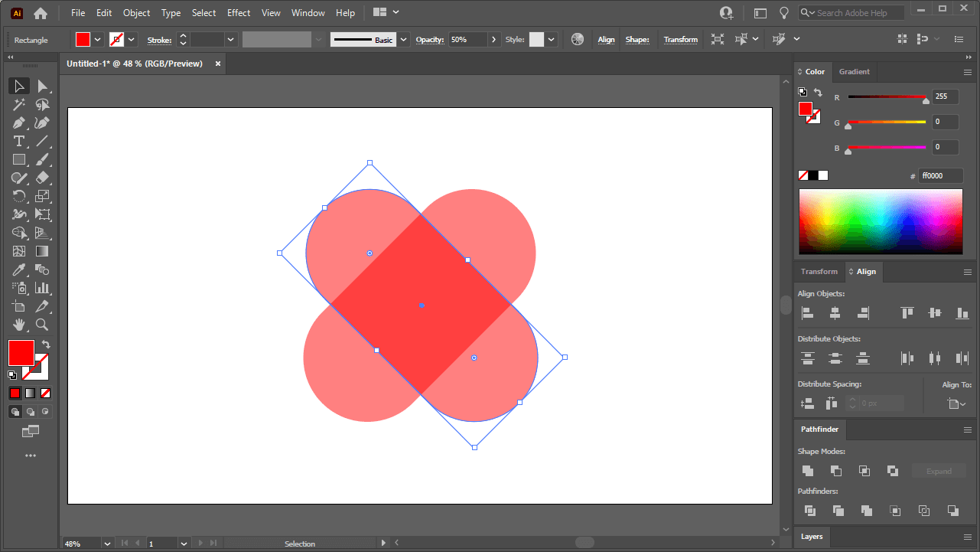Click Pathfinder Intersect shape mode
Viewport: 980px width, 552px height.
coord(864,471)
